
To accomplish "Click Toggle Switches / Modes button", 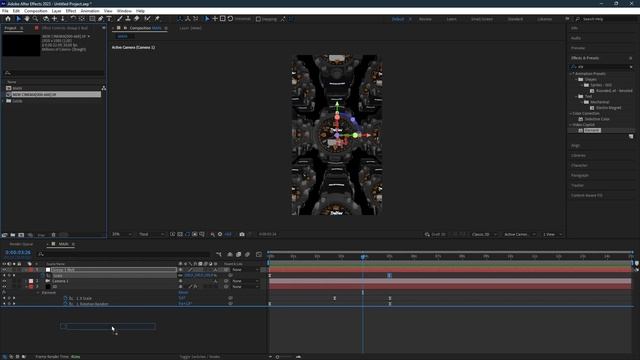I will pyautogui.click(x=200, y=357).
